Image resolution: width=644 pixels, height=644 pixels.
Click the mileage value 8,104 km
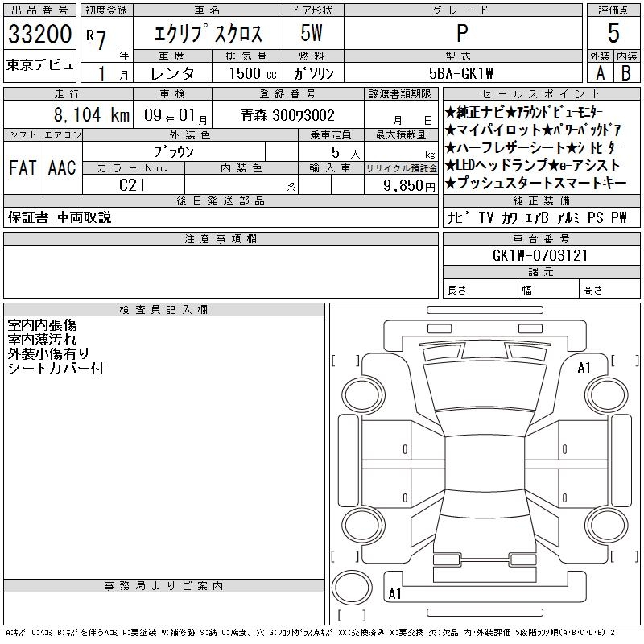[x=68, y=115]
